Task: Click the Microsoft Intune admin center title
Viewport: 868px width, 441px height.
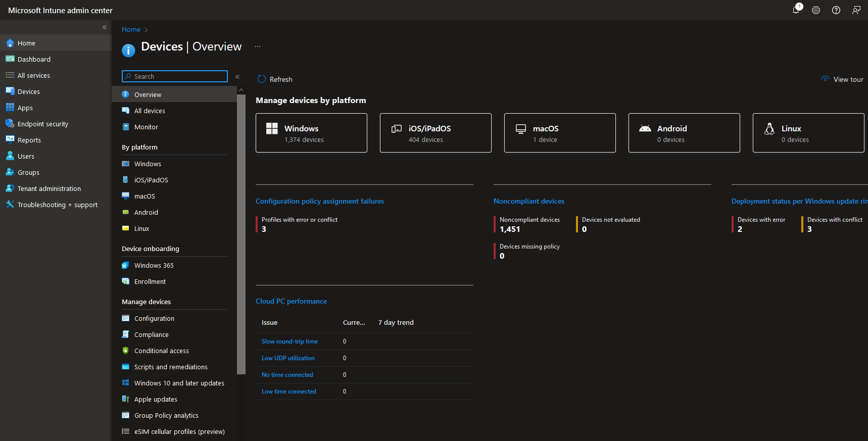Action: point(60,11)
